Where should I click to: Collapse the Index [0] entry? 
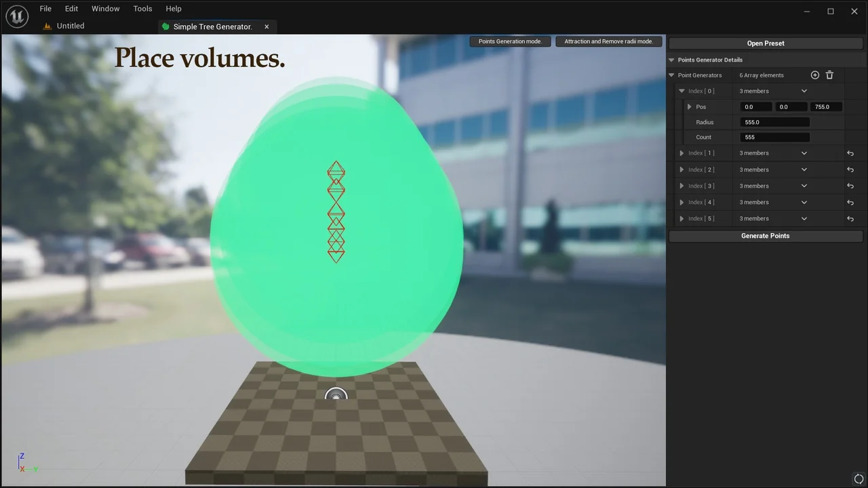[x=682, y=91]
